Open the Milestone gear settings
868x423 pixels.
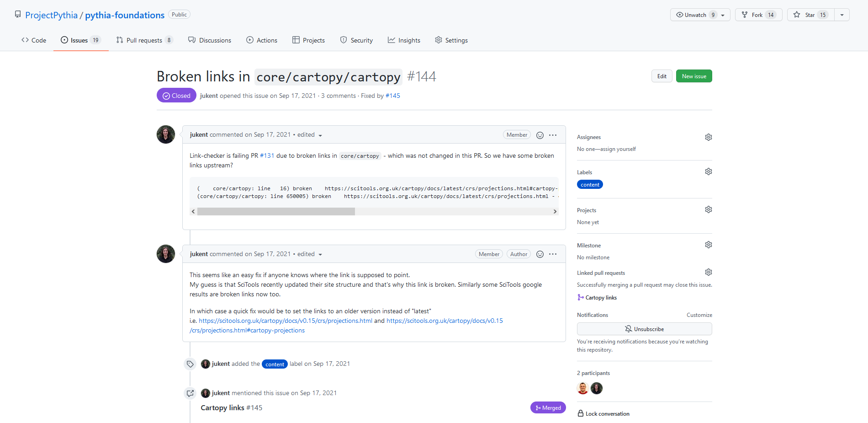click(x=708, y=245)
